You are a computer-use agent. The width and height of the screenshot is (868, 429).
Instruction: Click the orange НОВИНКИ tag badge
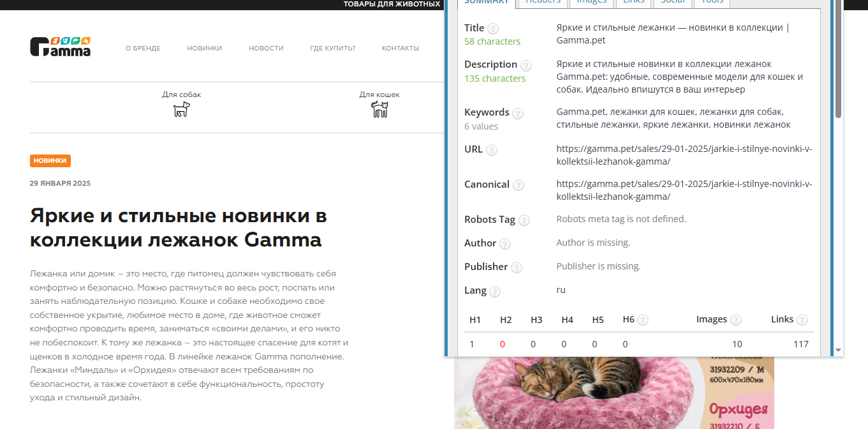point(50,161)
